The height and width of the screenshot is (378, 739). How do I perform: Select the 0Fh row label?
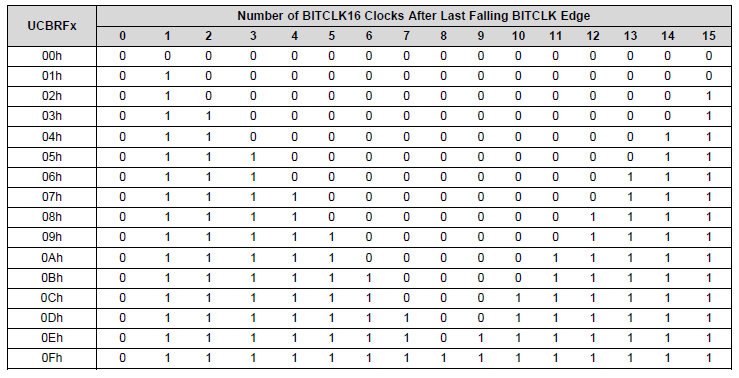pos(52,358)
